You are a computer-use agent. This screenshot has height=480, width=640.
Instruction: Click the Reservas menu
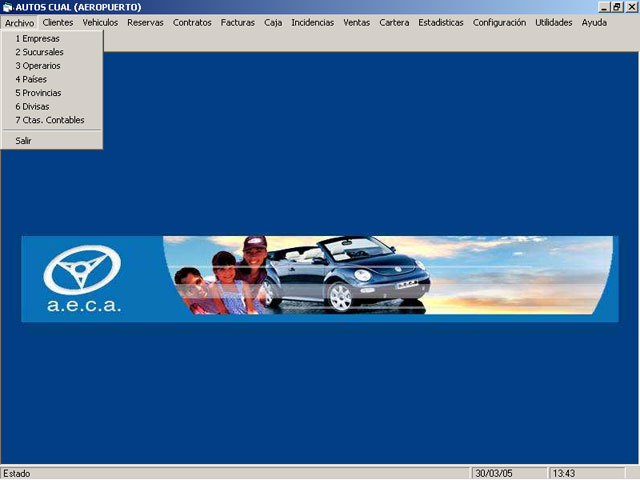click(145, 22)
